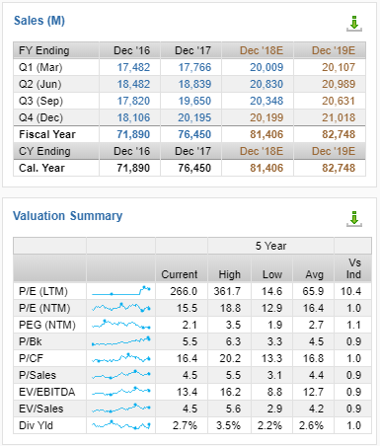Open the P/CF sparkline chart
The height and width of the screenshot is (446, 380).
(x=121, y=358)
